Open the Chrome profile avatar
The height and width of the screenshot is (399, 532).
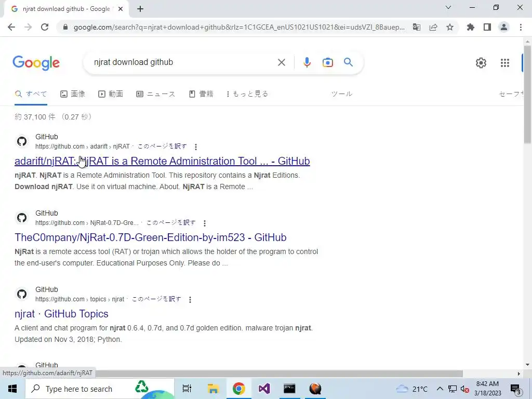[504, 27]
